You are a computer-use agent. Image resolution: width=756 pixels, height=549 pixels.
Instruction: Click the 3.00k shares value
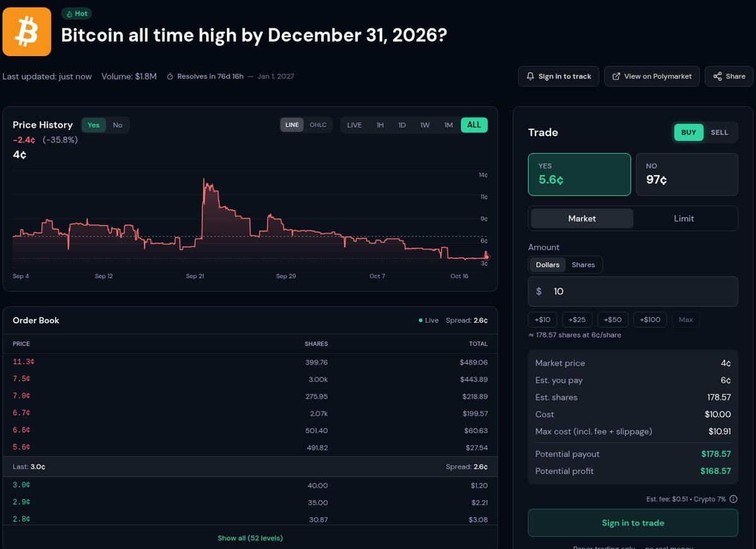click(x=318, y=379)
